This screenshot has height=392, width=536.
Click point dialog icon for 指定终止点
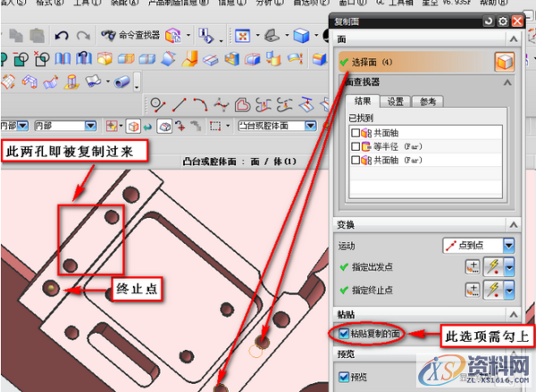(473, 290)
